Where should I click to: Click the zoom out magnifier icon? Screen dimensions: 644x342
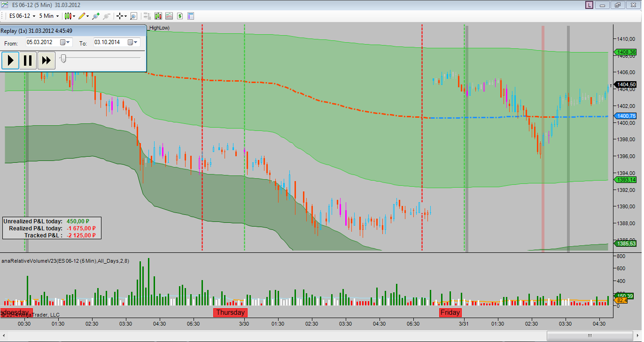pyautogui.click(x=107, y=16)
